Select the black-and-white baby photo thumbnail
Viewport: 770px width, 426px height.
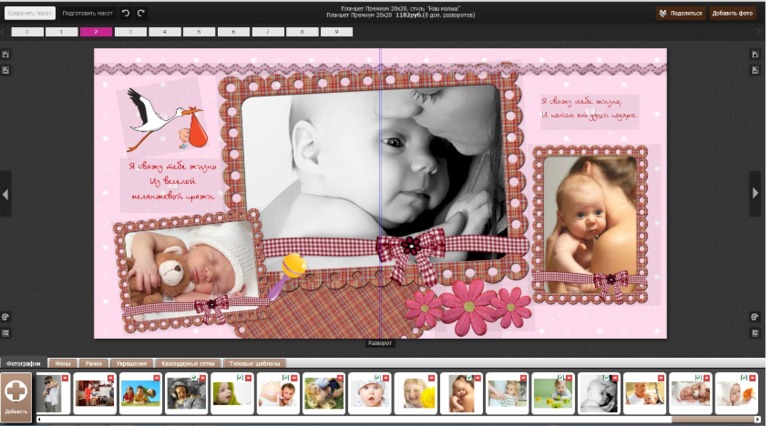tap(598, 393)
